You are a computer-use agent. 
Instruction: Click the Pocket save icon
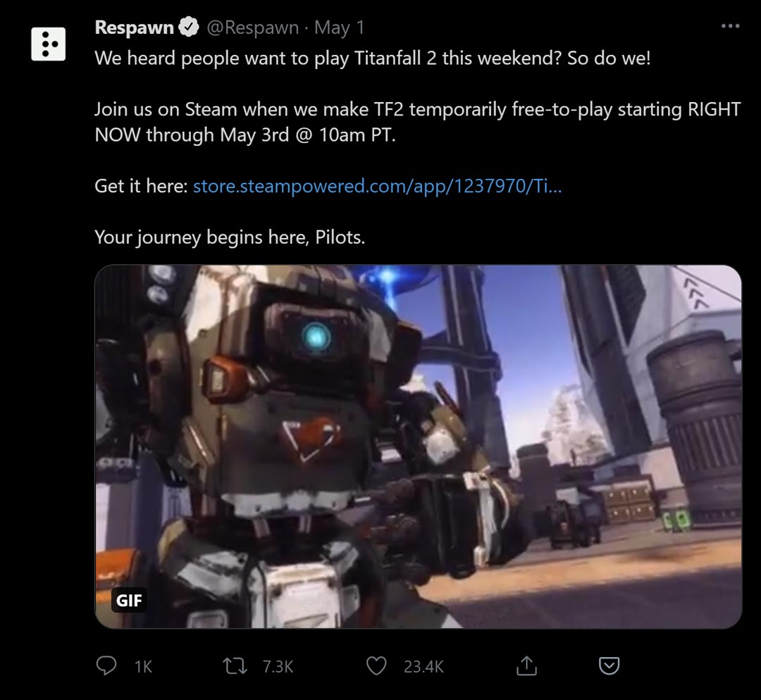(x=609, y=665)
